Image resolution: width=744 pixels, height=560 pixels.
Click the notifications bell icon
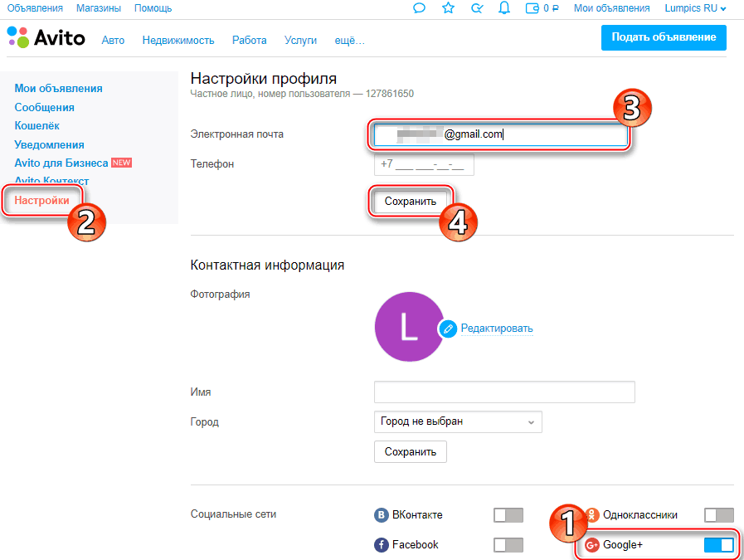(x=503, y=8)
